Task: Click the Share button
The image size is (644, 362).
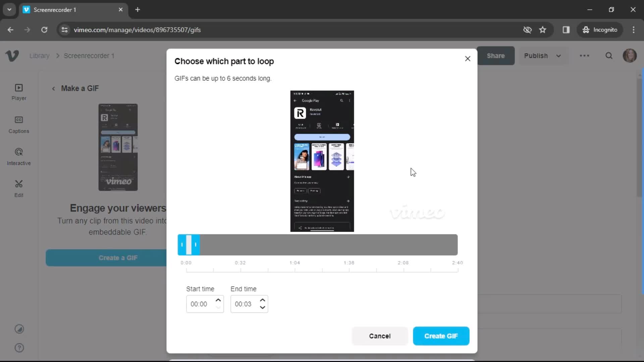Action: [x=495, y=55]
